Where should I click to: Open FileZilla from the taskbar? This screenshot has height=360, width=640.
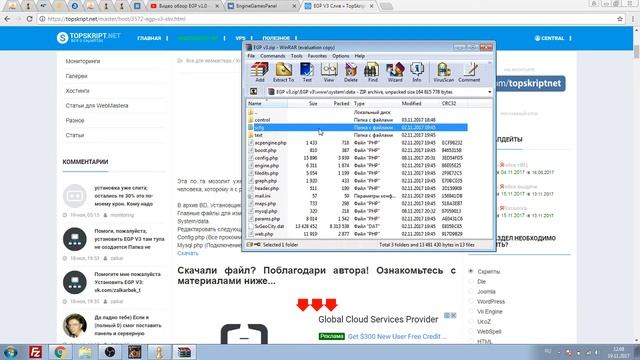[x=36, y=352]
